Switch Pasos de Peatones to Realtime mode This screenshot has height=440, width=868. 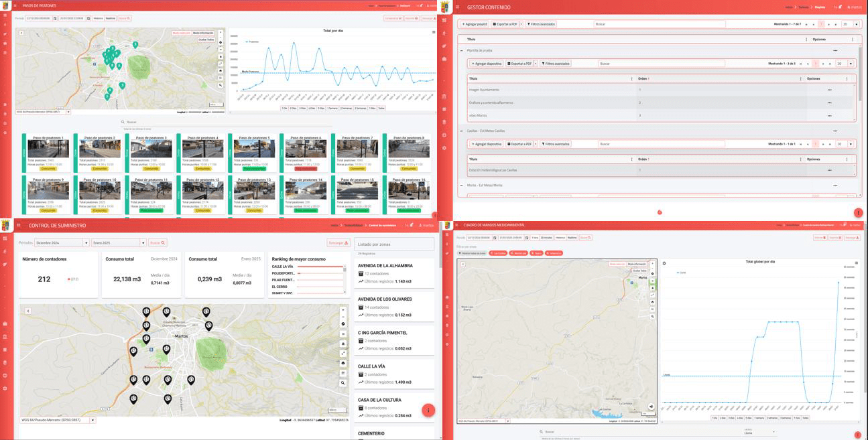[111, 18]
